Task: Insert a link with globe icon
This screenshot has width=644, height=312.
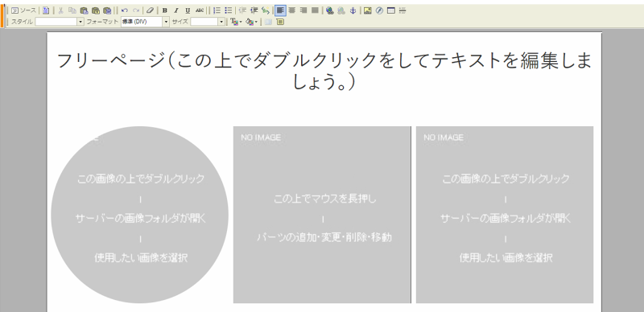Action: click(x=329, y=10)
